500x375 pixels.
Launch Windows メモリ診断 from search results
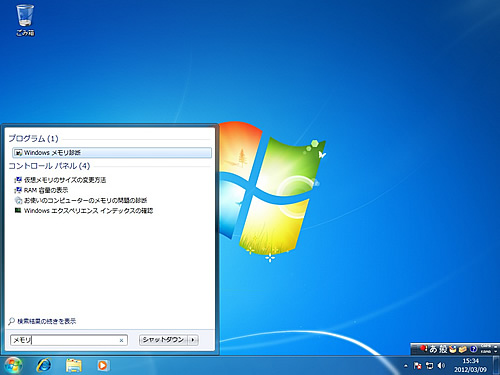point(112,153)
